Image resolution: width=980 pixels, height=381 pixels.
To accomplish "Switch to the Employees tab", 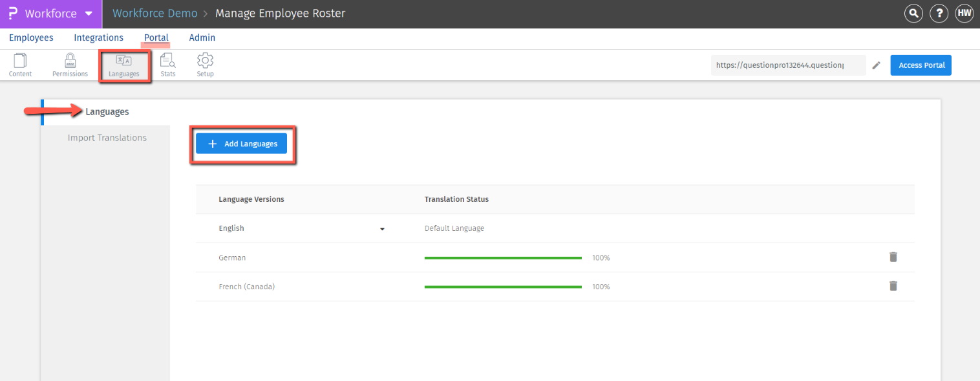I will tap(31, 38).
